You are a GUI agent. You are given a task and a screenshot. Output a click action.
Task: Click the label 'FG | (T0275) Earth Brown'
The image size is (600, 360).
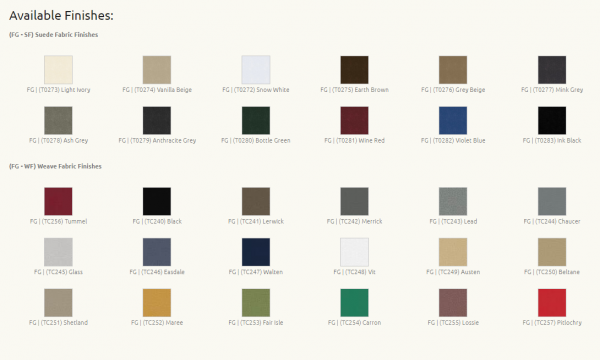click(354, 90)
